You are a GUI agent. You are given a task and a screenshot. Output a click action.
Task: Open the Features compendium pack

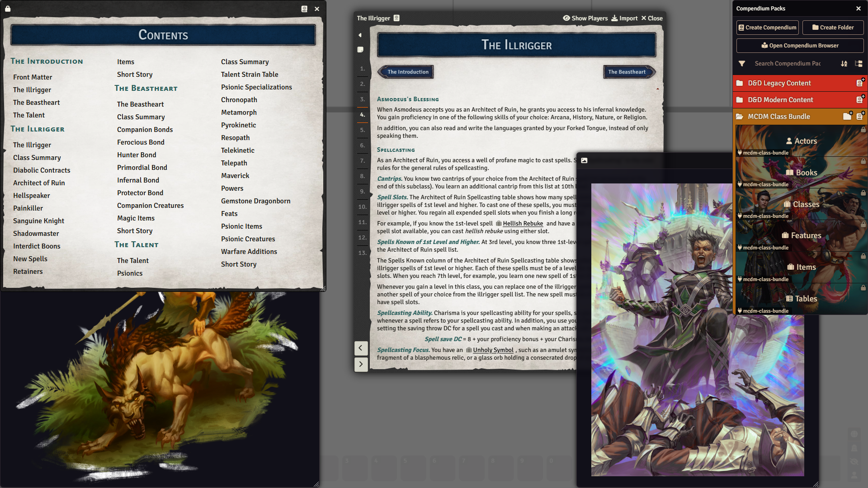(801, 235)
